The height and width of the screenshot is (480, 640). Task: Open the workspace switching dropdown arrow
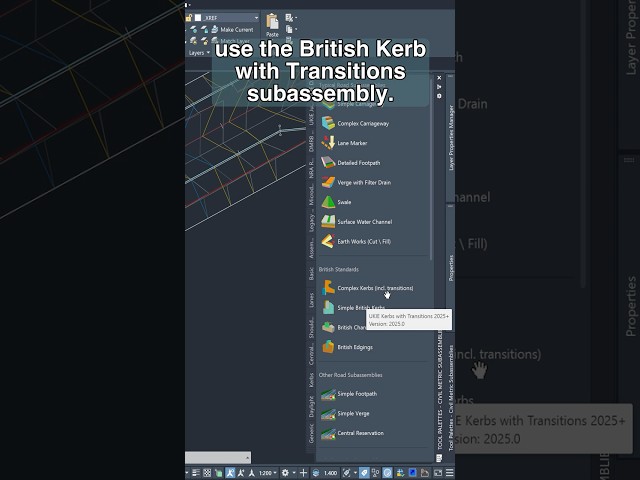pos(293,473)
